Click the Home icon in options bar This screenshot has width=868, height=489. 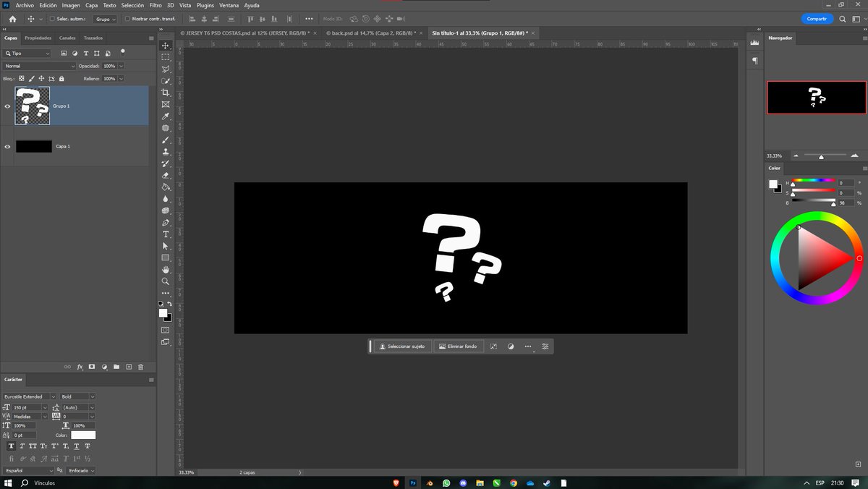(12, 19)
